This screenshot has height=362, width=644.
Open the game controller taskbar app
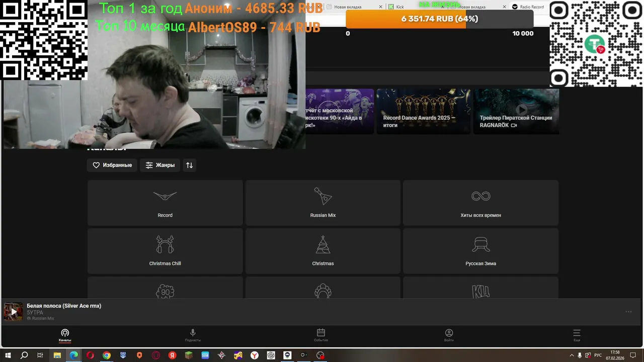238,355
